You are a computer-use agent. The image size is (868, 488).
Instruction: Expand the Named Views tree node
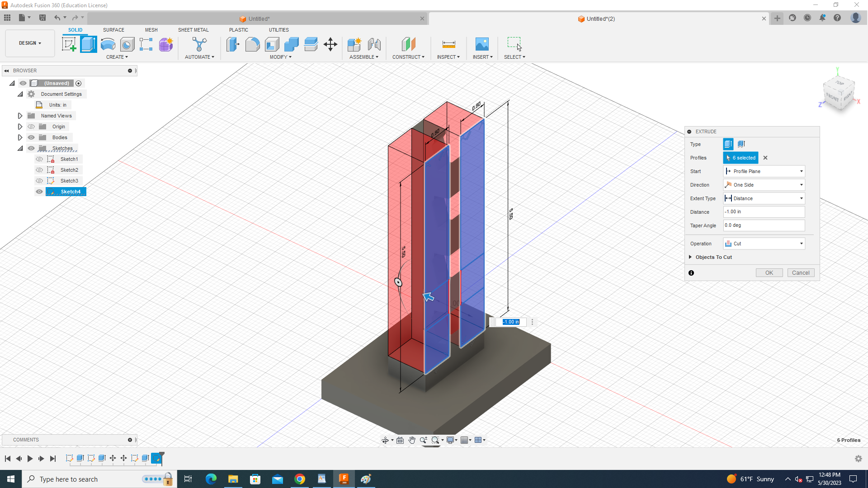coord(20,116)
